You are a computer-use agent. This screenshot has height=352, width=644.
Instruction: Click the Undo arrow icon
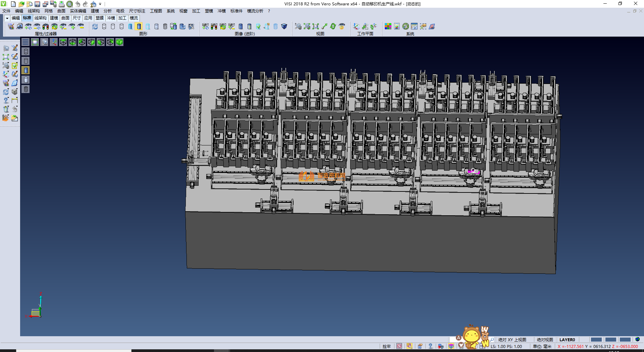pos(77,4)
